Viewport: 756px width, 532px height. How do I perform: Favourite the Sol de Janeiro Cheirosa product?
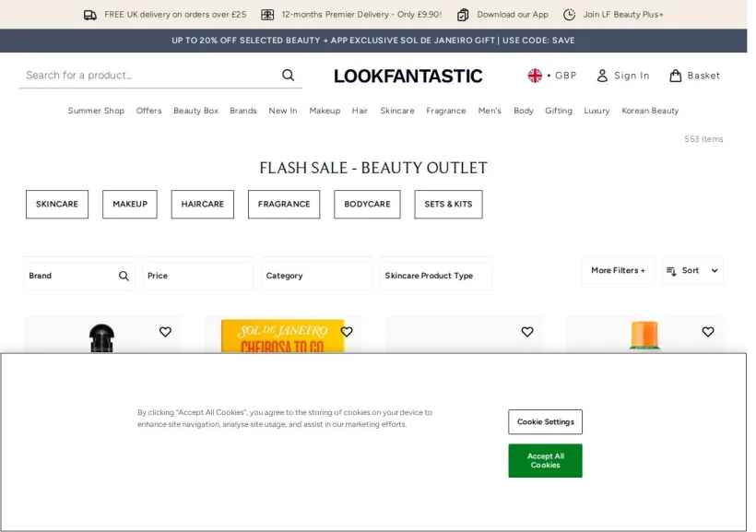(x=347, y=332)
